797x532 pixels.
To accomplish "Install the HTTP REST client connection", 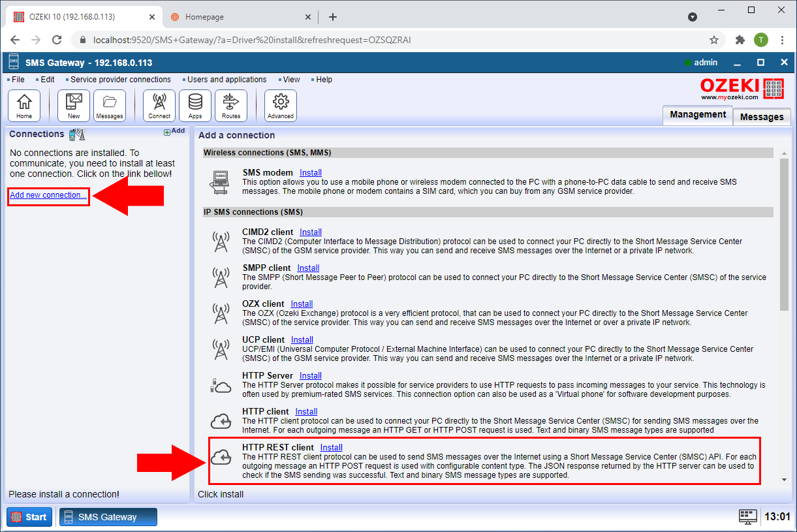I will point(332,447).
